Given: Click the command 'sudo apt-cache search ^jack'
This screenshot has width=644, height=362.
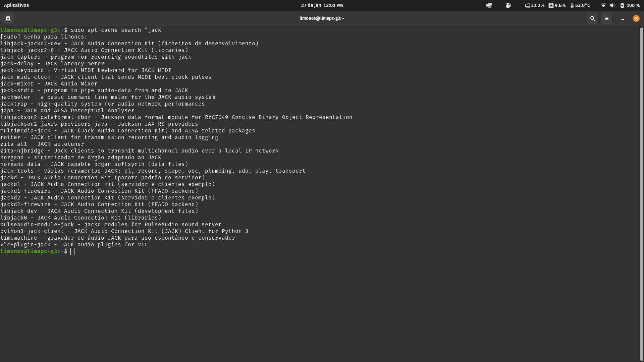Looking at the screenshot, I should 116,30.
